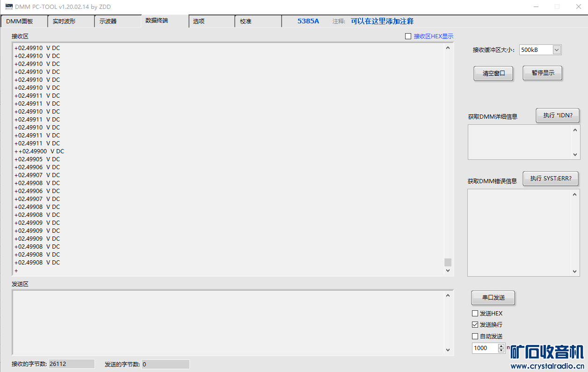This screenshot has width=588, height=372.
Task: Click the 发送区 scrollbar up arrow
Action: (448, 295)
